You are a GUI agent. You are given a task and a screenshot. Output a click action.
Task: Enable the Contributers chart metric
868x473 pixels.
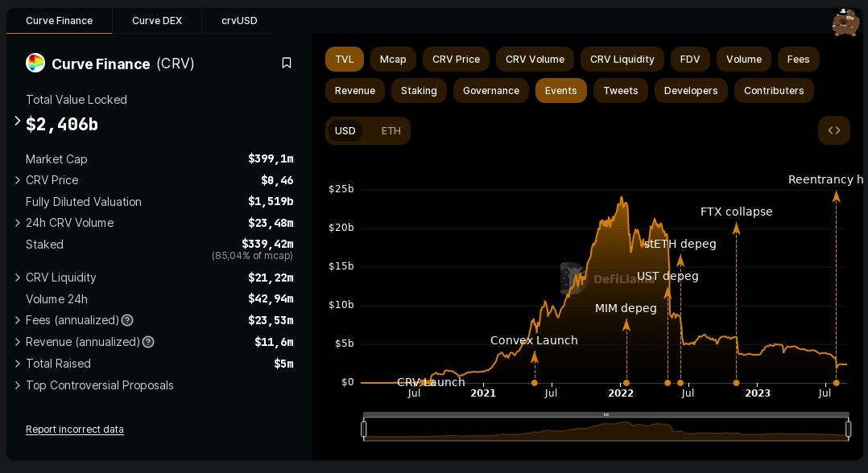coord(774,91)
